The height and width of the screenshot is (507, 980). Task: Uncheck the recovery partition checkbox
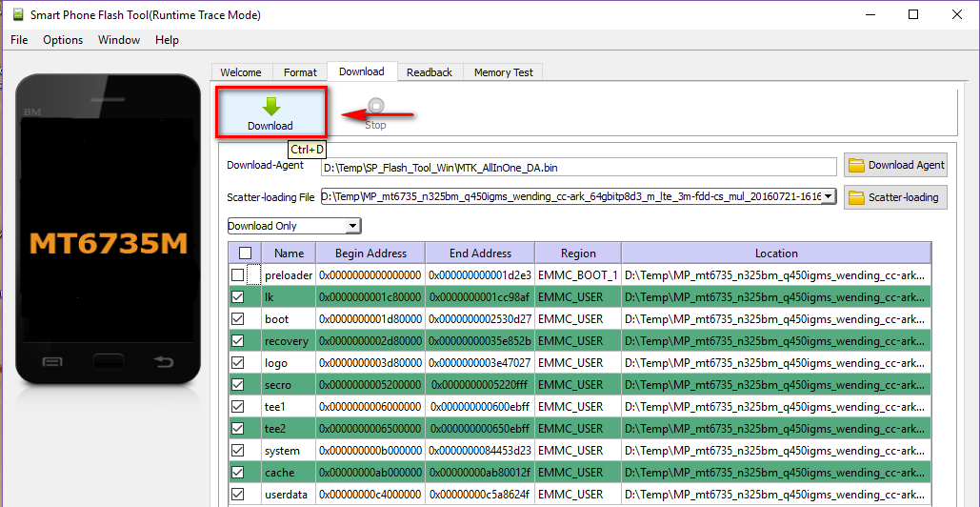click(237, 341)
